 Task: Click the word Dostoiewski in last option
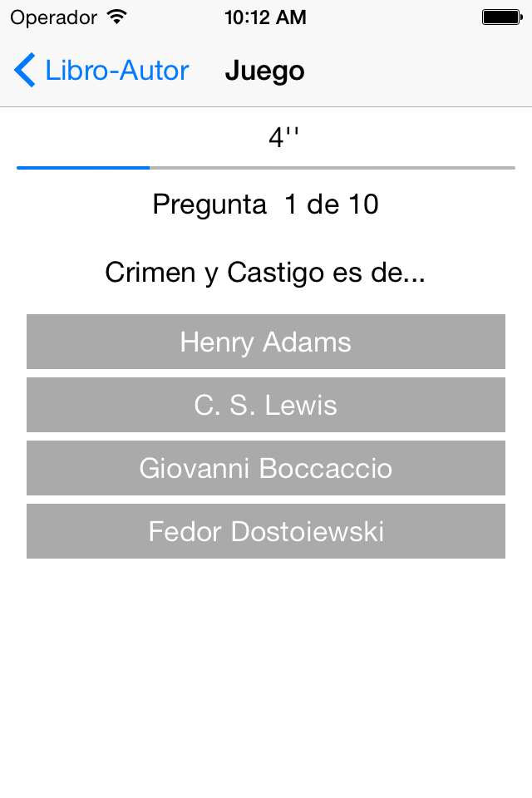[x=307, y=531]
